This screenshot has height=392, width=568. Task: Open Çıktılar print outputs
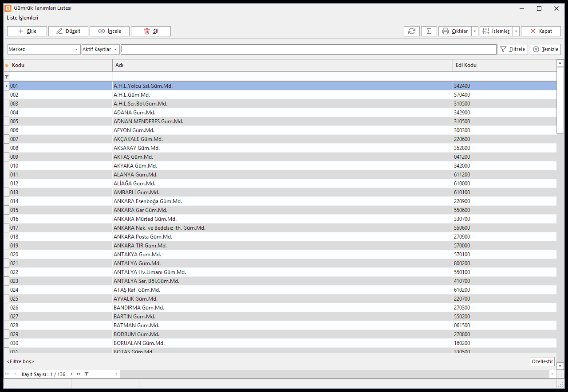pyautogui.click(x=455, y=31)
